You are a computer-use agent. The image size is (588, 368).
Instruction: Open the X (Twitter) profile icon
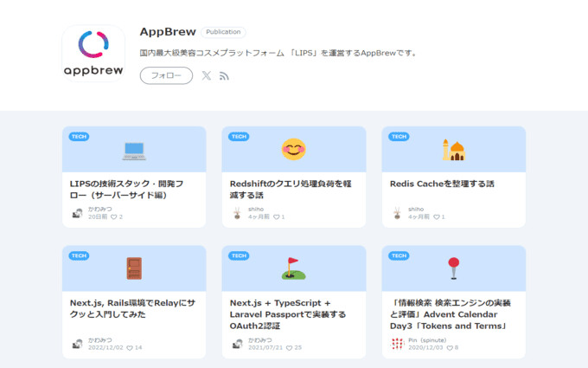pyautogui.click(x=207, y=75)
